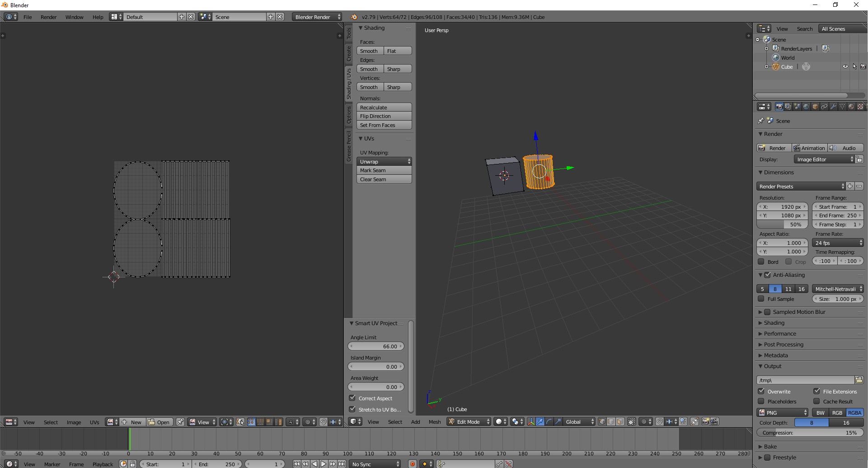868x468 pixels.
Task: Toggle the snap magnet in 3D view
Action: click(x=660, y=421)
